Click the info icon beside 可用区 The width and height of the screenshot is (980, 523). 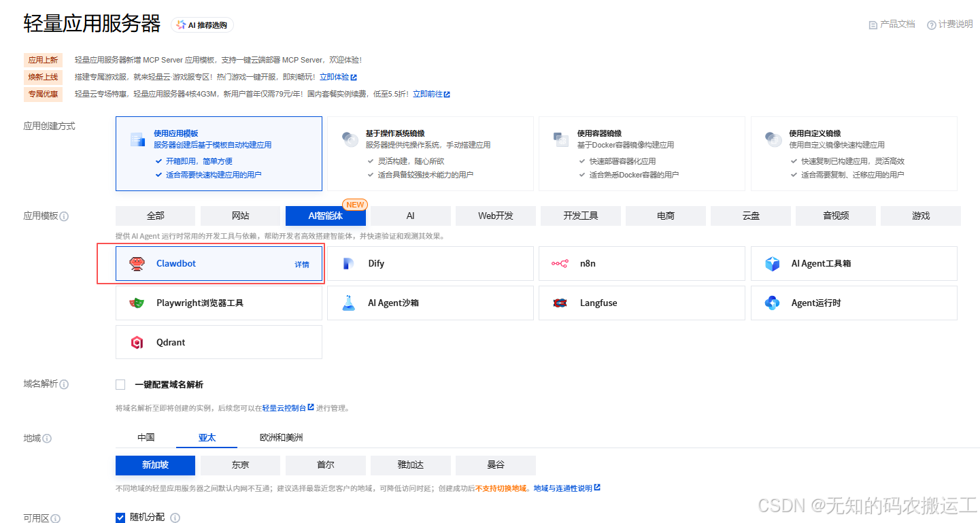56,518
